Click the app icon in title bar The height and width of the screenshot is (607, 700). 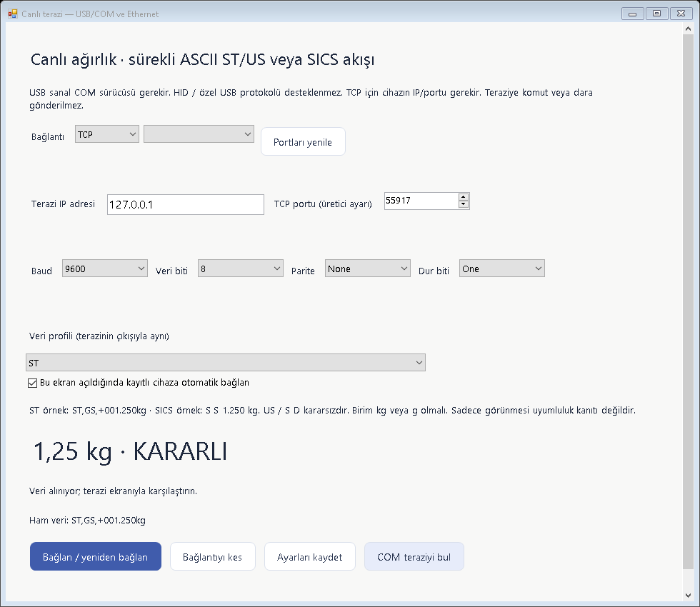[x=13, y=14]
